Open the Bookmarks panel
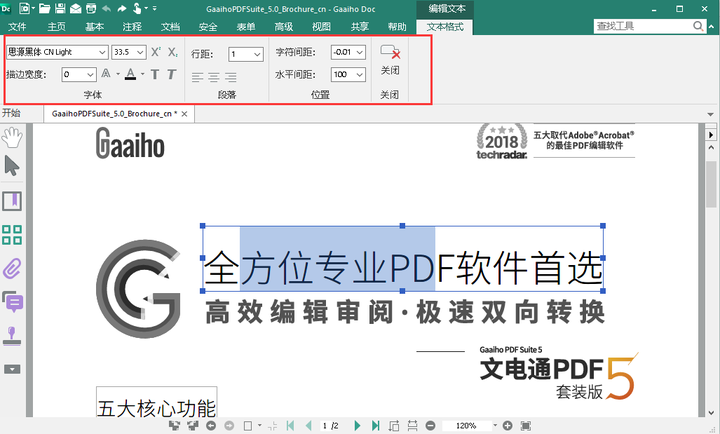 12,201
